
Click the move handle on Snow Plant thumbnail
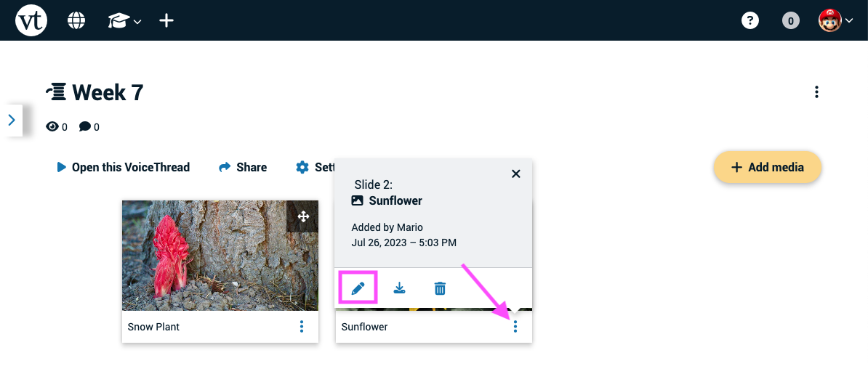(x=303, y=216)
